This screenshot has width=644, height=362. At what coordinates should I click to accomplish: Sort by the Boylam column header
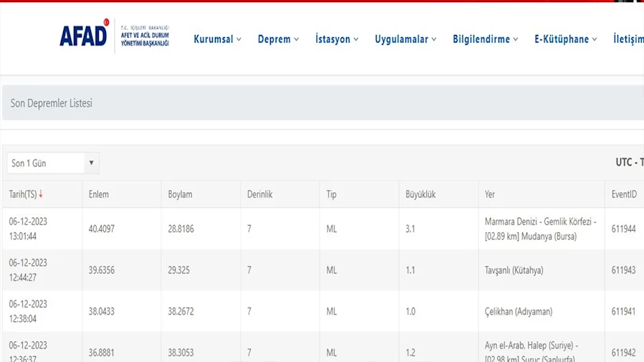180,194
